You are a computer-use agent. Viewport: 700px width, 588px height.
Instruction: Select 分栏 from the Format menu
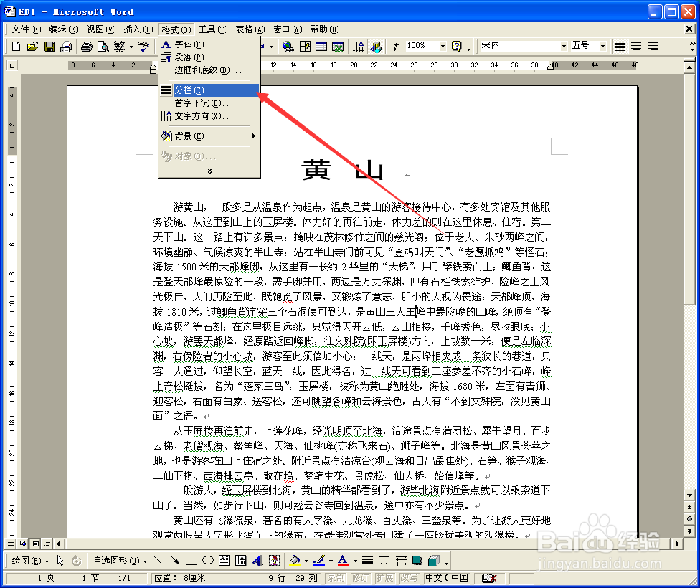coord(194,90)
